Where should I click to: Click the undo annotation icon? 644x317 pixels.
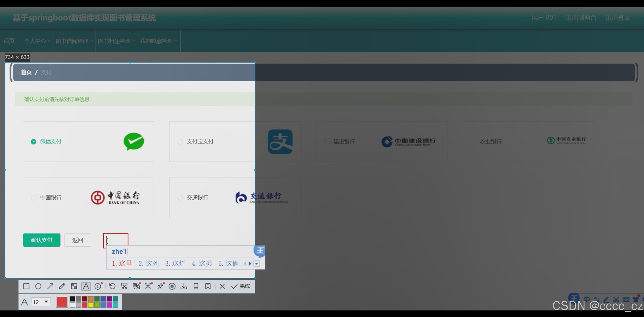112,286
